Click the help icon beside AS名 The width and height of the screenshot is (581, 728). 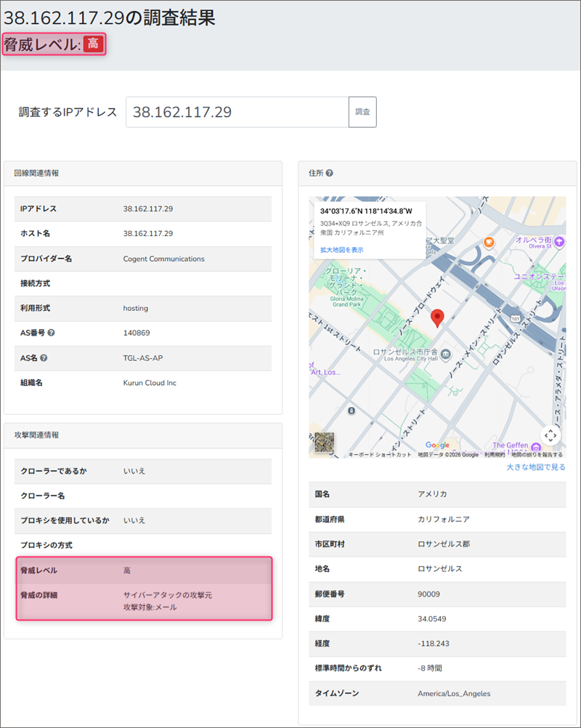tap(44, 358)
